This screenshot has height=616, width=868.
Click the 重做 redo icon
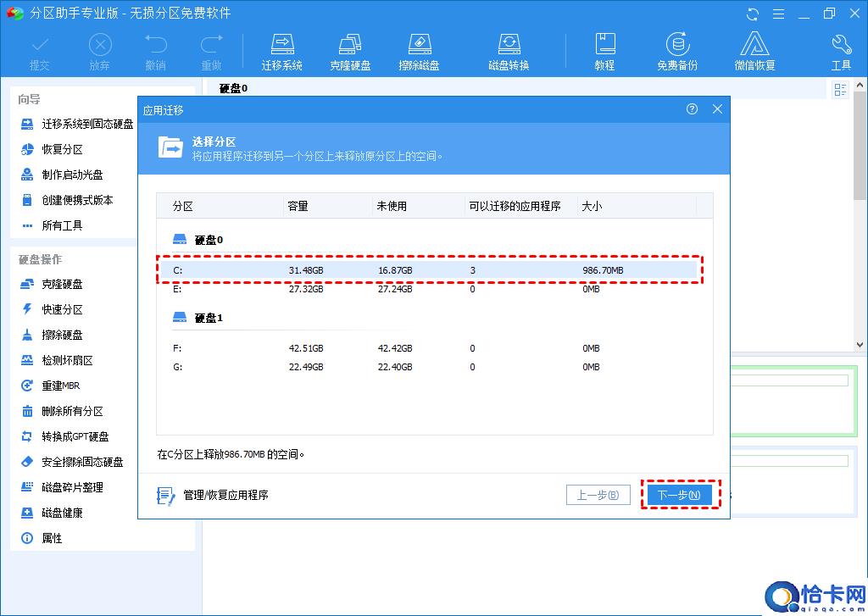click(211, 52)
